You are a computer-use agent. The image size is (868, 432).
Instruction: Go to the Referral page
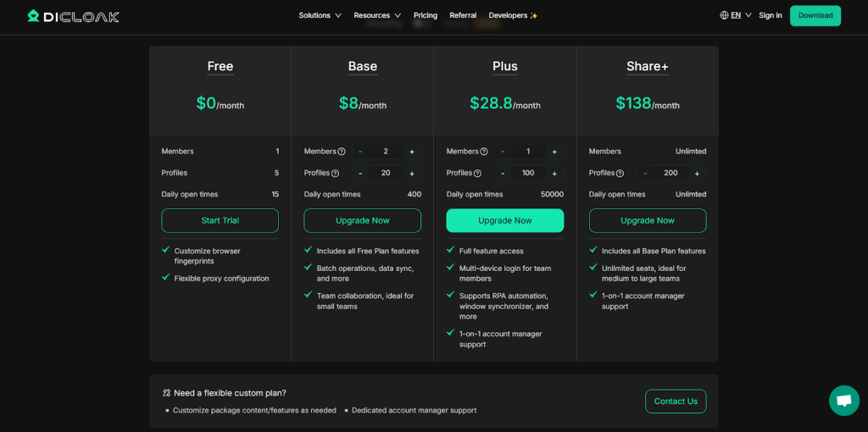point(463,15)
